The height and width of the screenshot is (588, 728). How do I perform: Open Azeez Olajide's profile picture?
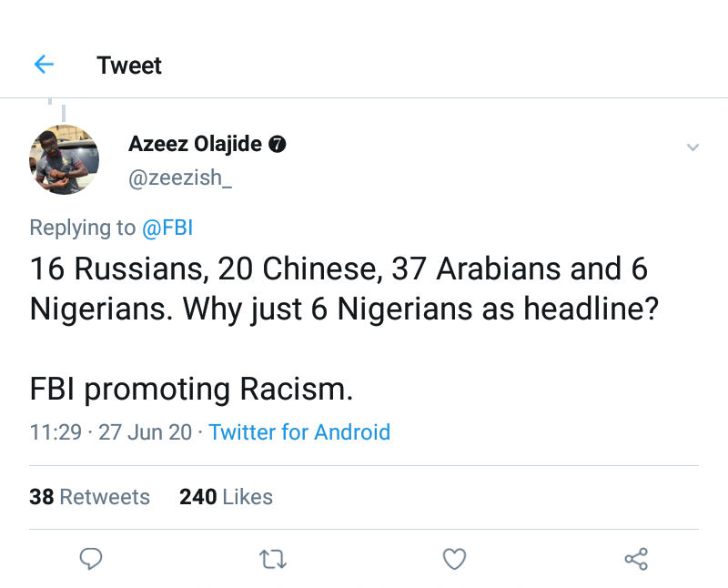(64, 159)
